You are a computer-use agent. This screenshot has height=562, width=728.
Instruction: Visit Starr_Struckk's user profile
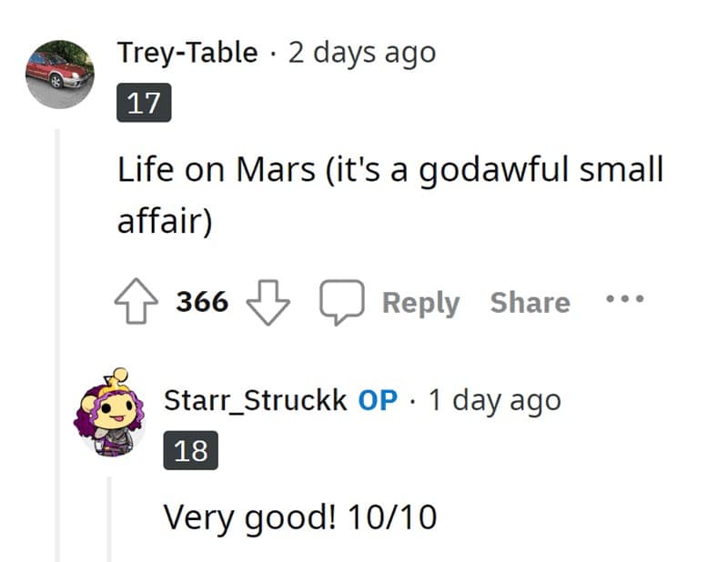[255, 400]
